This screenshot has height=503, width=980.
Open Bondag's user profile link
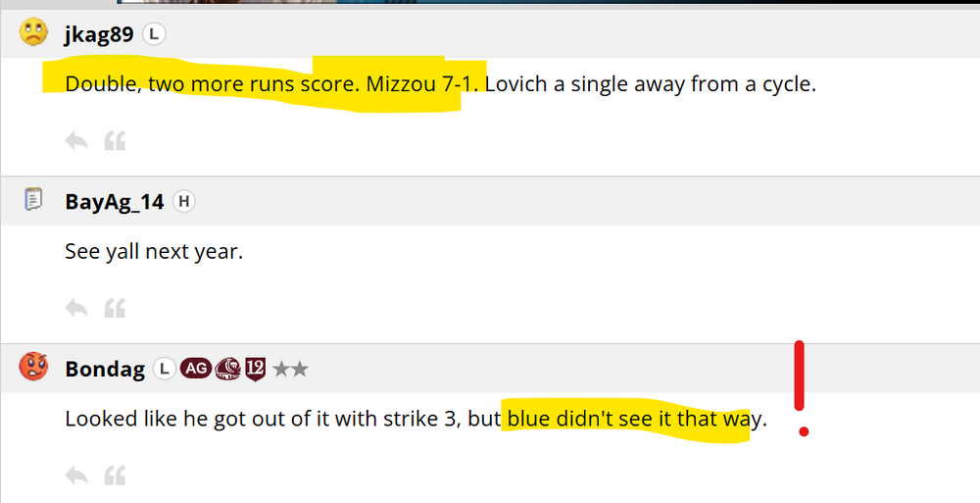click(x=105, y=369)
